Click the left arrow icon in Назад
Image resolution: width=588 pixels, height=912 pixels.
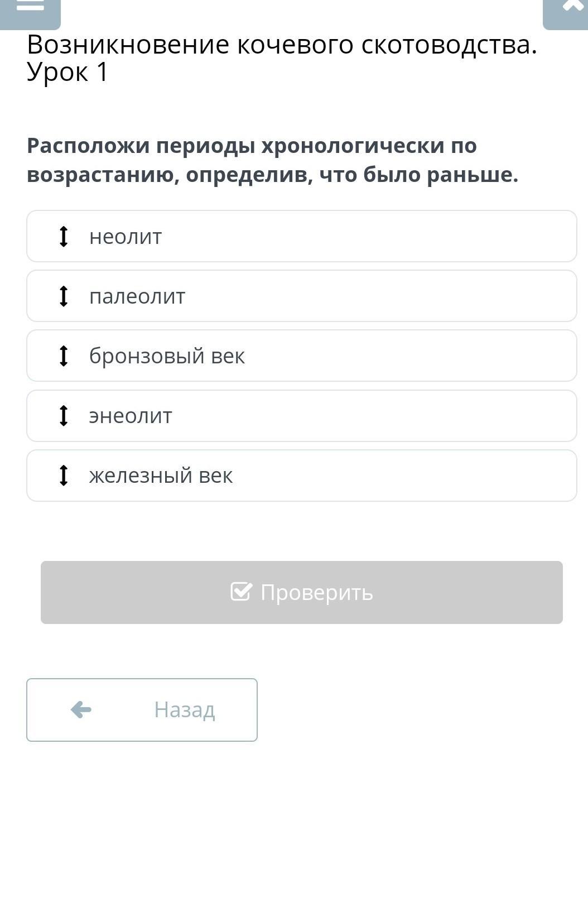pyautogui.click(x=81, y=710)
